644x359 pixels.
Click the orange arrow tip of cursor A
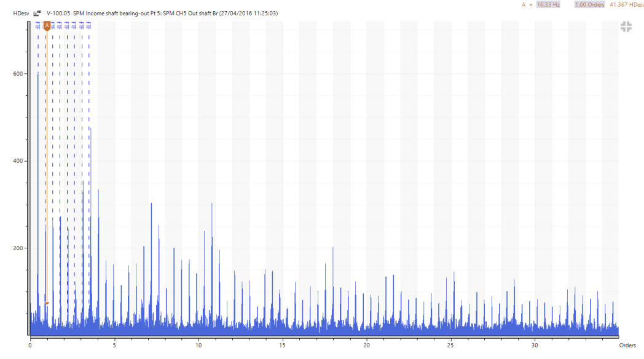pyautogui.click(x=46, y=303)
